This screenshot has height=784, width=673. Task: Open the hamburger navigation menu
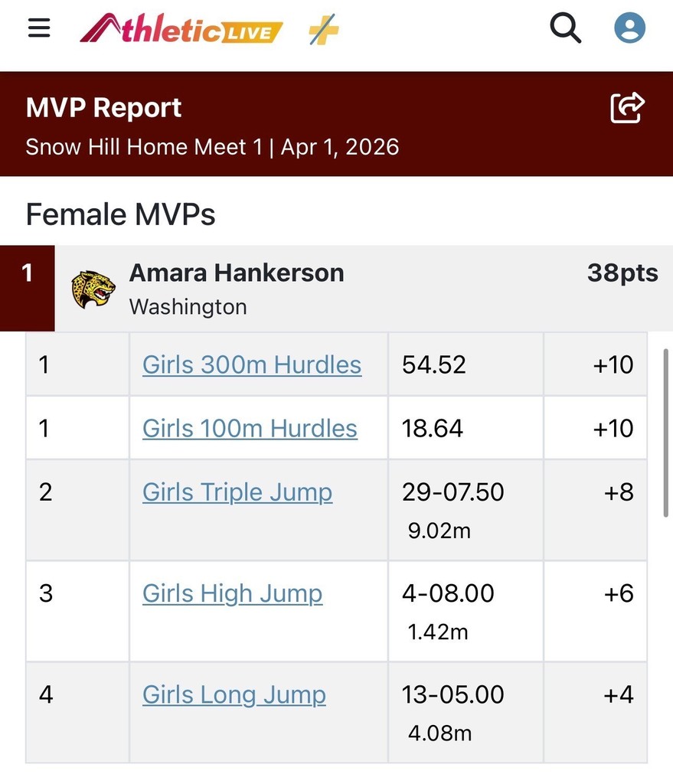point(38,28)
